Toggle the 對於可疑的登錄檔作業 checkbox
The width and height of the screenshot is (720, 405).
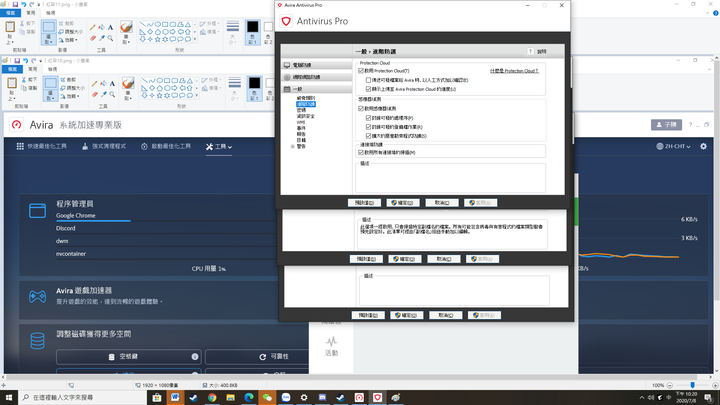(x=368, y=127)
